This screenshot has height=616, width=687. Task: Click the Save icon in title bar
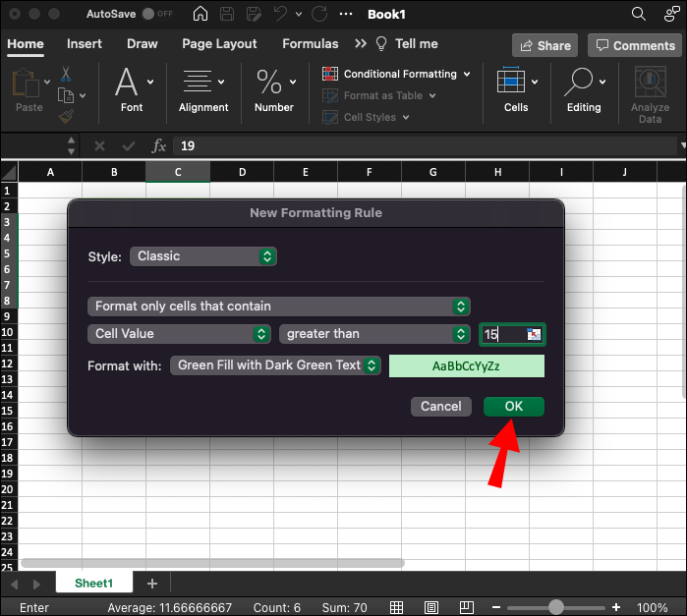(228, 15)
